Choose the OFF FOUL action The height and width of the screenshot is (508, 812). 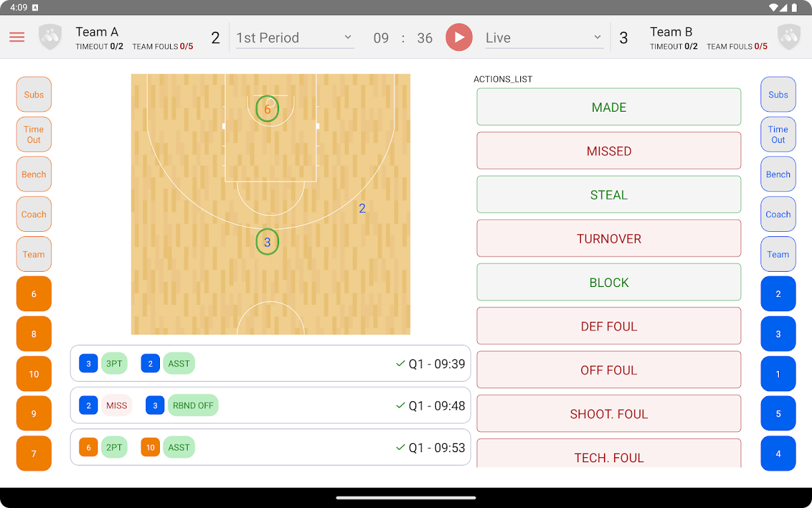pyautogui.click(x=609, y=370)
